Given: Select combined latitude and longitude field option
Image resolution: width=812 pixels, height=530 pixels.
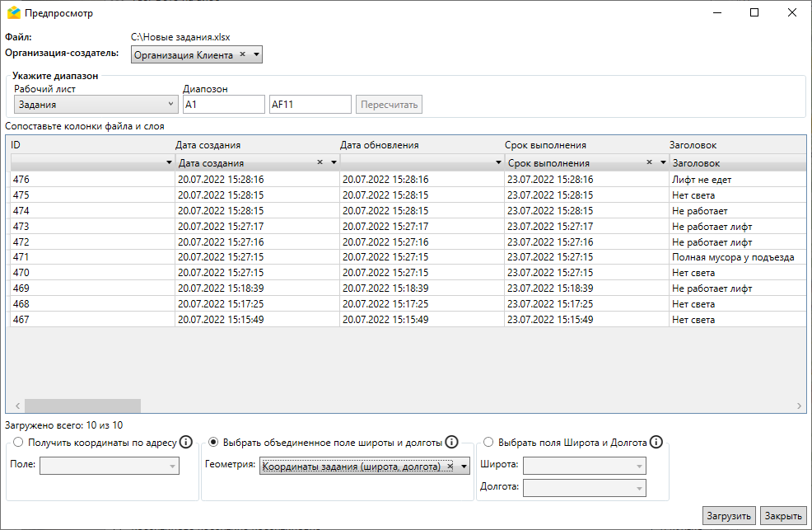Looking at the screenshot, I should coord(213,442).
